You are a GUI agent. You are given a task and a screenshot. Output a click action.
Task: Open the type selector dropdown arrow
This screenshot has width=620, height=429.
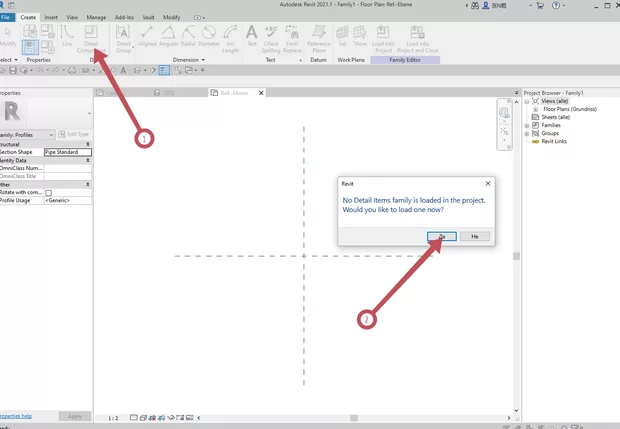(x=89, y=113)
